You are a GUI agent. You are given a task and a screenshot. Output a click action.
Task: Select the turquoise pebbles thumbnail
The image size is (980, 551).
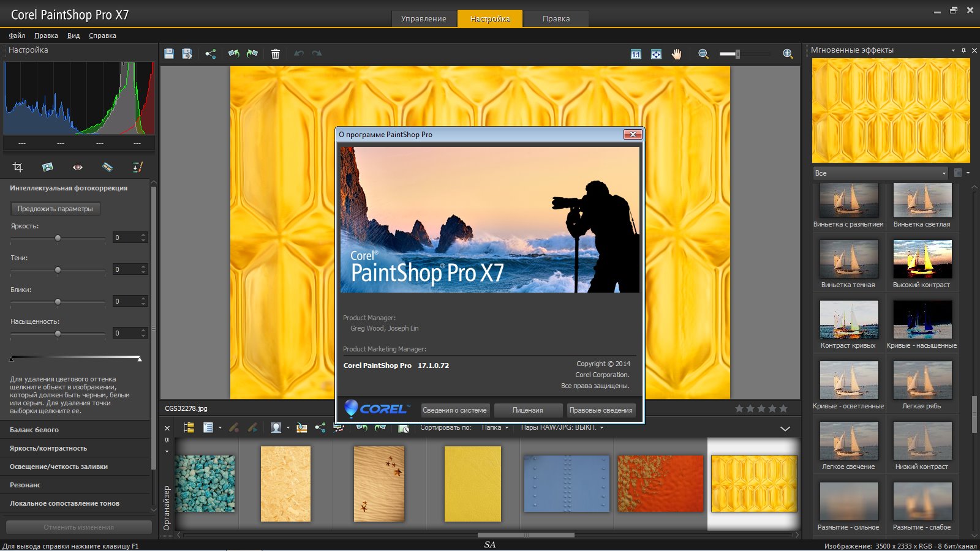[205, 484]
